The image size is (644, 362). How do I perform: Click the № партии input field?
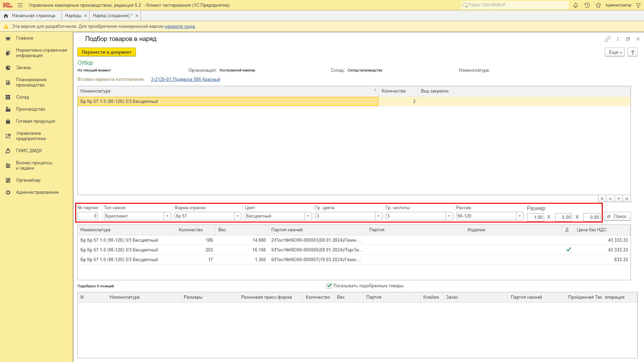[x=88, y=216]
